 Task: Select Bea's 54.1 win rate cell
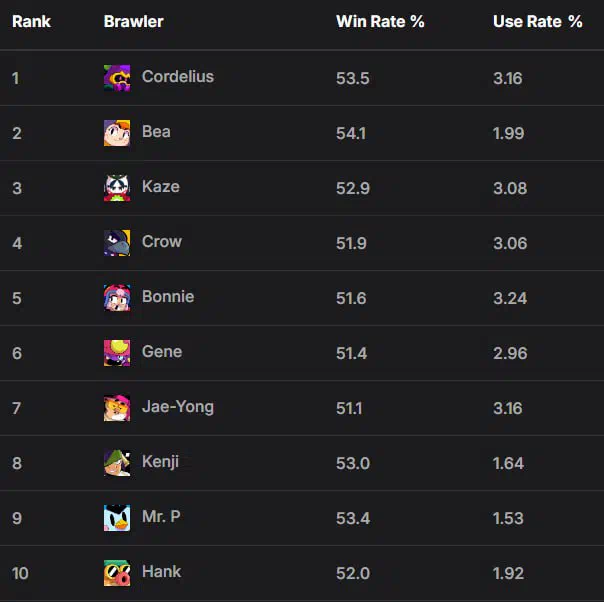[x=351, y=134]
